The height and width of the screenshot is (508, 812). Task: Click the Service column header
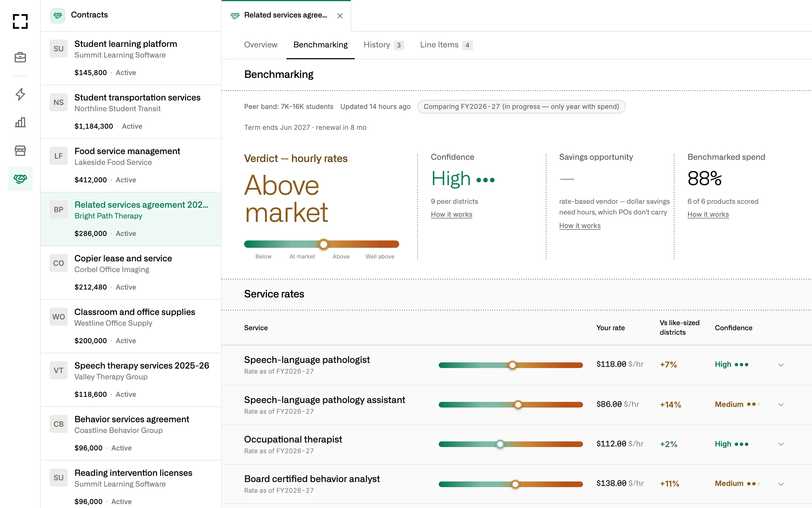[x=256, y=328]
